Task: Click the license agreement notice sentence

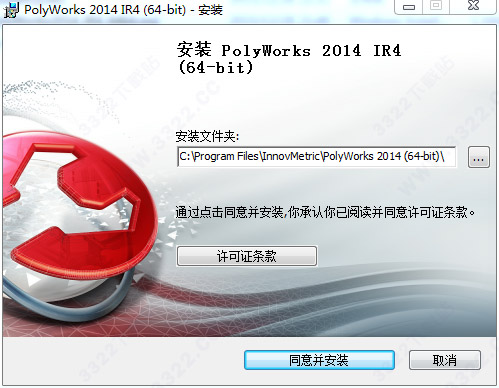Action: pos(325,212)
